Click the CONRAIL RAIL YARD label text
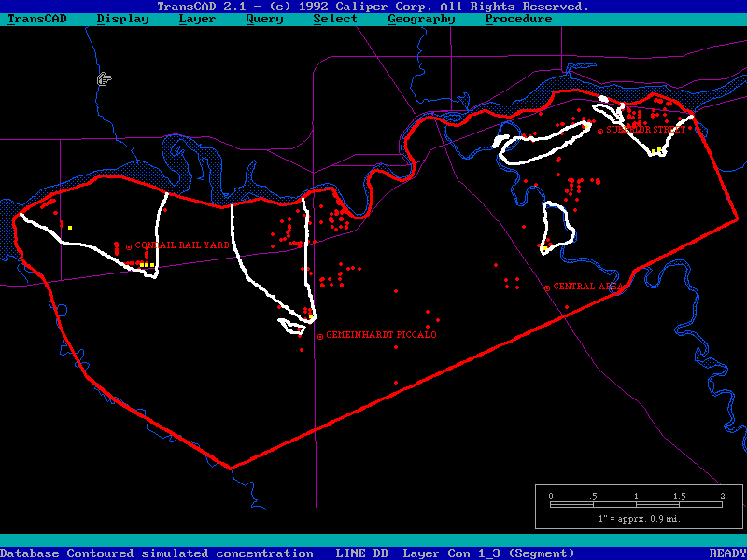 pos(182,245)
